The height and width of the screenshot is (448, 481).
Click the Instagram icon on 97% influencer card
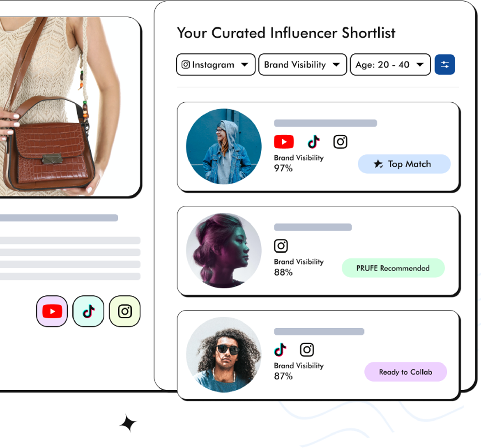tap(340, 142)
